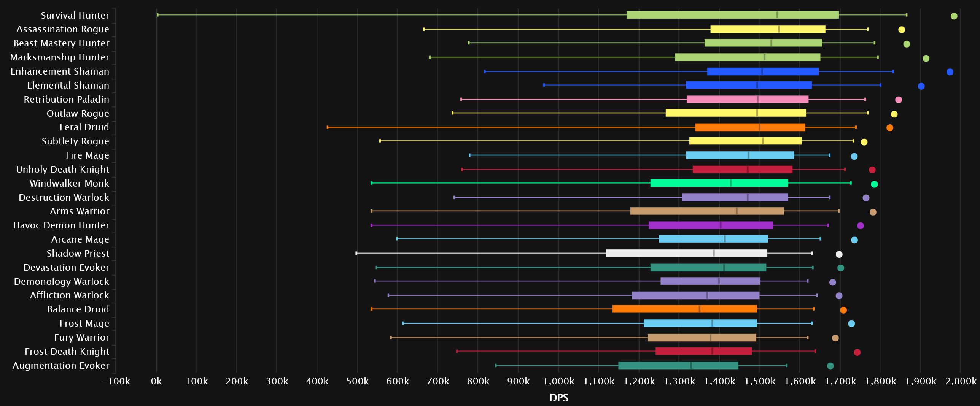This screenshot has height=406, width=980.
Task: Click the Demonology Warlock label
Action: [61, 282]
